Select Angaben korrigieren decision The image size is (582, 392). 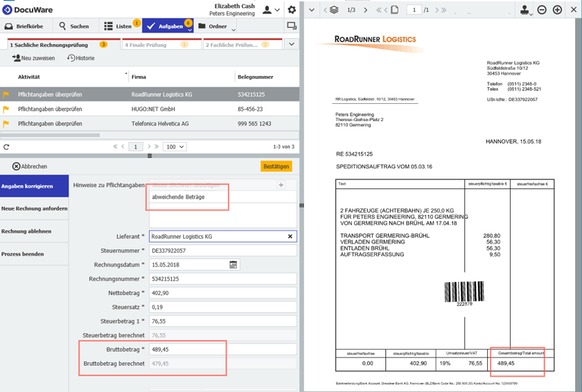point(34,186)
